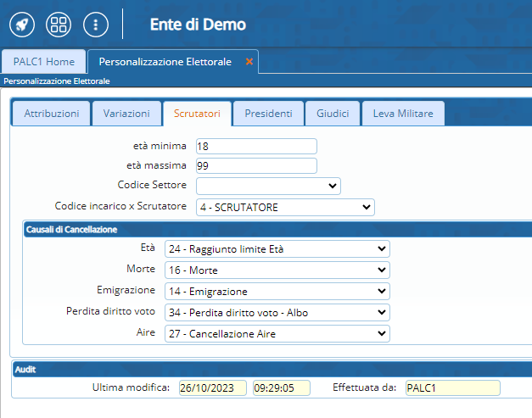532x418 pixels.
Task: Click the età massima input field
Action: [255, 165]
